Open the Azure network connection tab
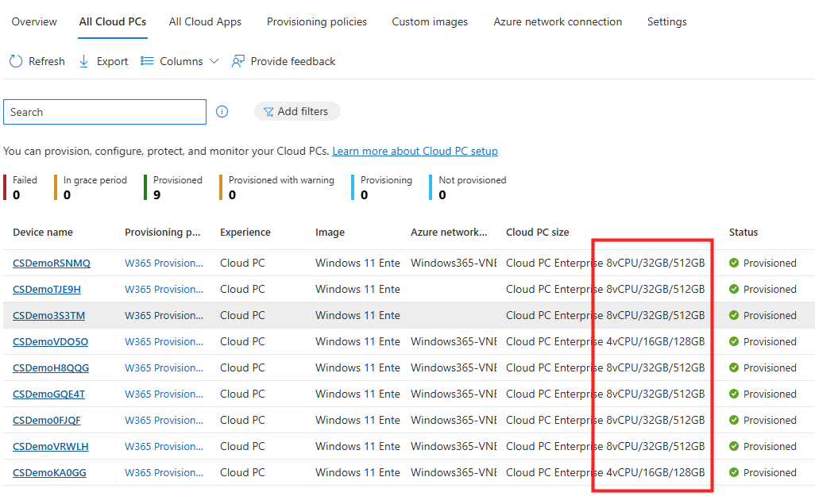Viewport: 815px width, 504px height. point(557,21)
